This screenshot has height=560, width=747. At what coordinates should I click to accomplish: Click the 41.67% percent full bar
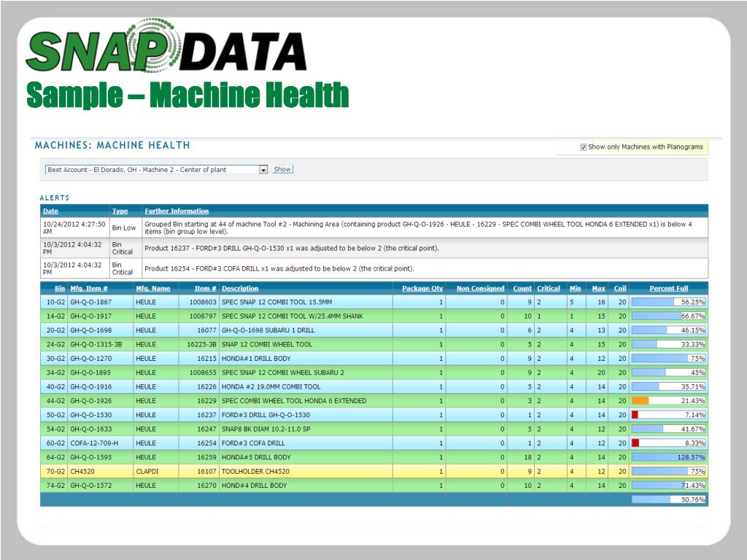tap(668, 429)
